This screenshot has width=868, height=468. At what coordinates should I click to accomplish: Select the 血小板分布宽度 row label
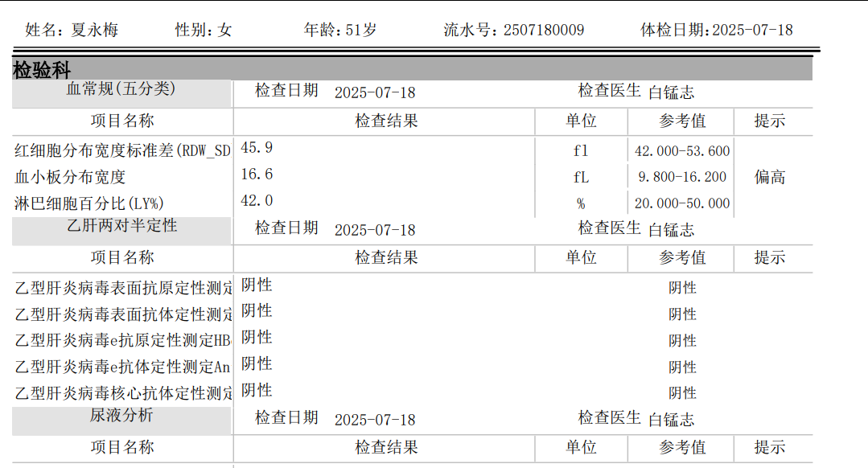click(x=70, y=177)
